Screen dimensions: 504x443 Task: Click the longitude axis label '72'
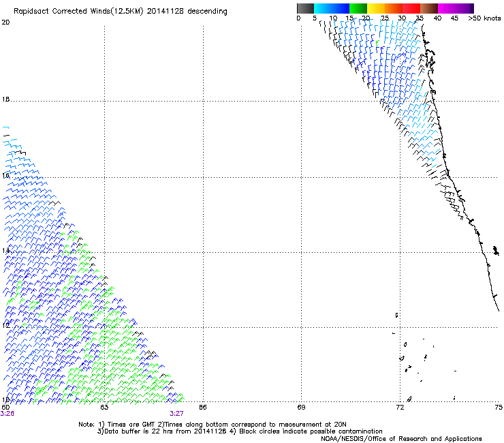(x=400, y=408)
